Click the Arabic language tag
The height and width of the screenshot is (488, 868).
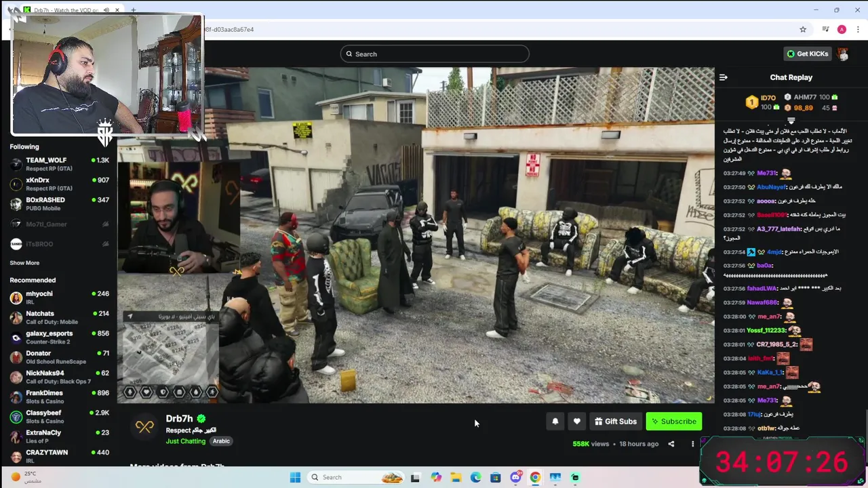(x=221, y=441)
